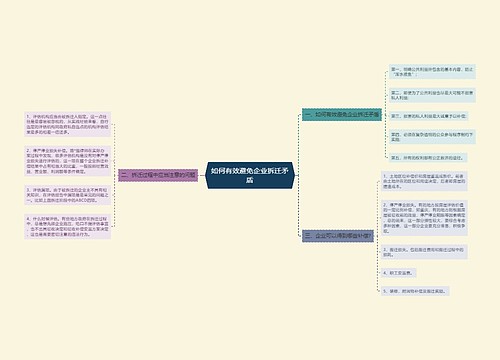500x360 pixels.
Task: Click the dotted connector beside the purple branch
Action: pos(115,175)
